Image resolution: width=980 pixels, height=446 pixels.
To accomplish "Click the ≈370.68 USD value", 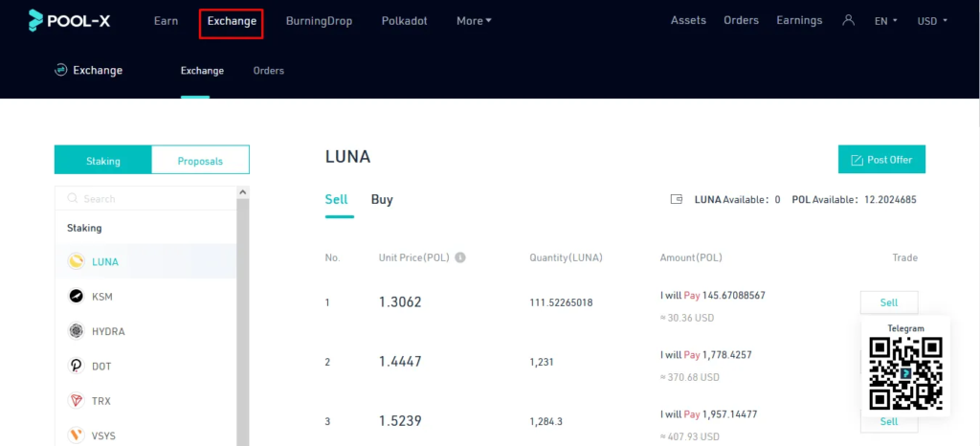I will (689, 377).
